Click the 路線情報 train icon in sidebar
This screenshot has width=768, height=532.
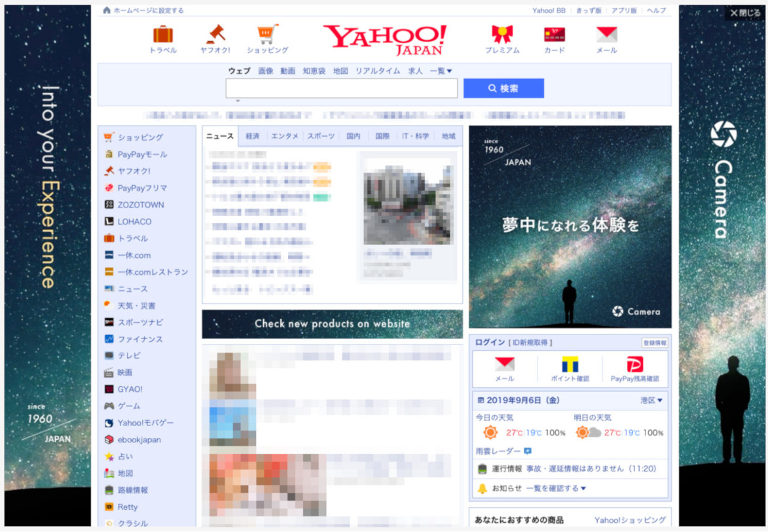tap(109, 490)
